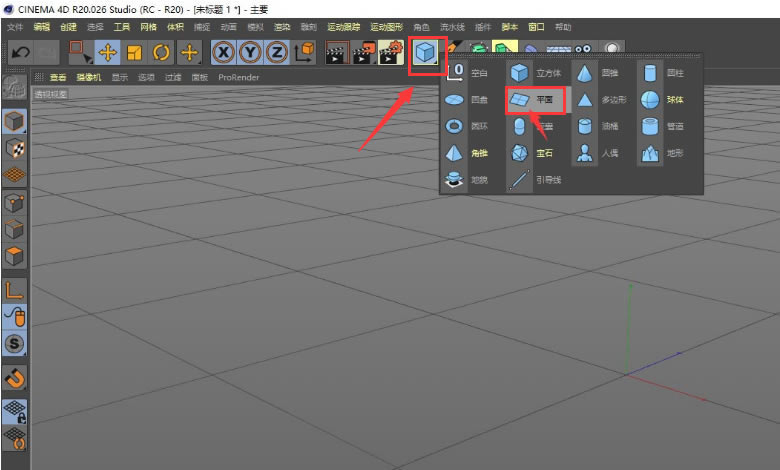Open the 编辑 (Edit) menu

pos(42,27)
